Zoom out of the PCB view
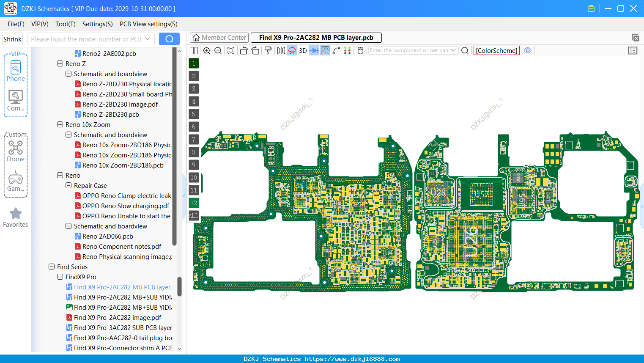Image resolution: width=644 pixels, height=363 pixels. point(218,50)
